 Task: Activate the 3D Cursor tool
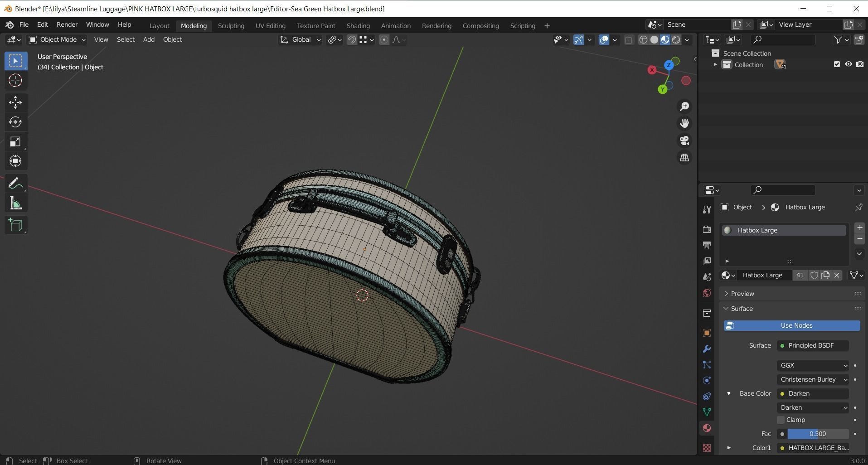pos(15,81)
